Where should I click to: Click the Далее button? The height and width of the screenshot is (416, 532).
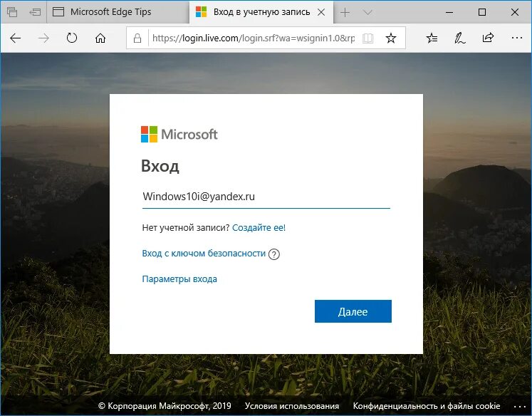pos(353,311)
